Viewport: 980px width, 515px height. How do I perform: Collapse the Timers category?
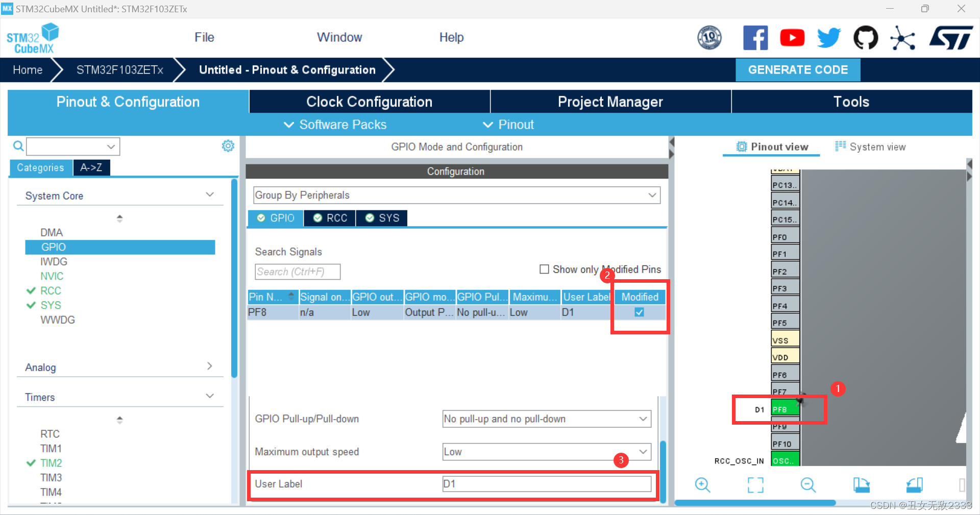[x=209, y=396]
